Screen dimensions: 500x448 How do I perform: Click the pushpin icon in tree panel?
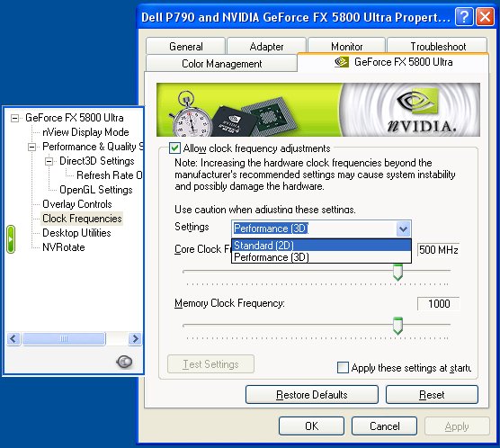coord(124,362)
